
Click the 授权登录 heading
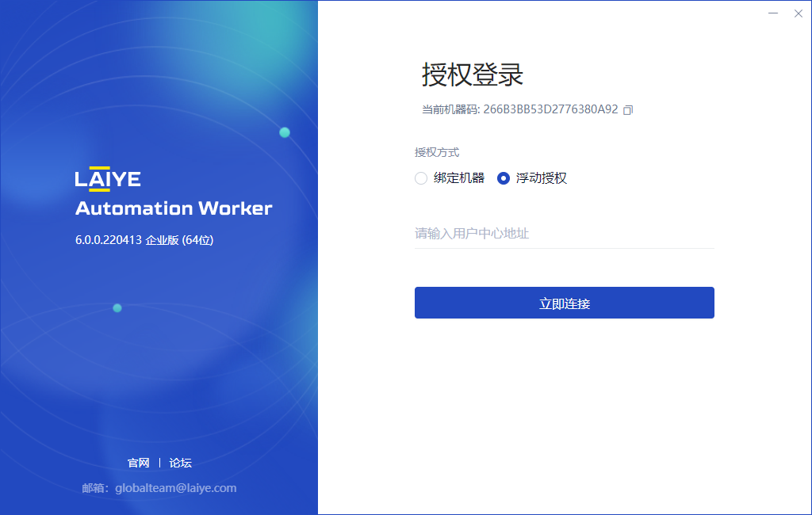point(473,75)
